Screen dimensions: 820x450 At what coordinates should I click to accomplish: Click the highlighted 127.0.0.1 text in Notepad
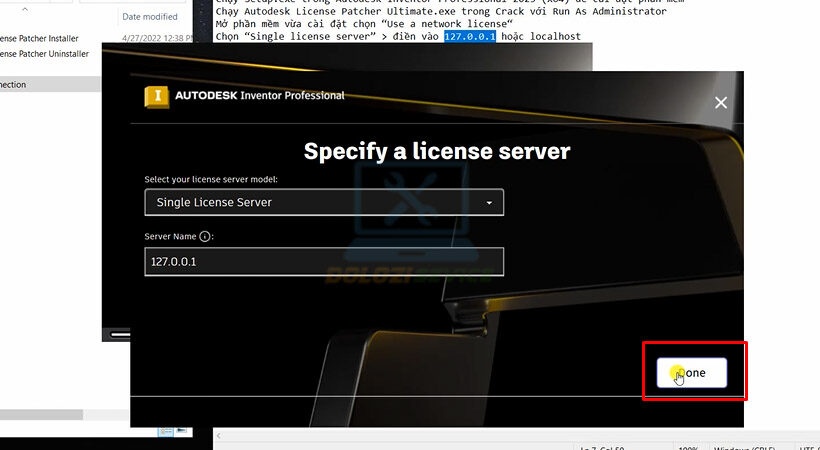470,36
